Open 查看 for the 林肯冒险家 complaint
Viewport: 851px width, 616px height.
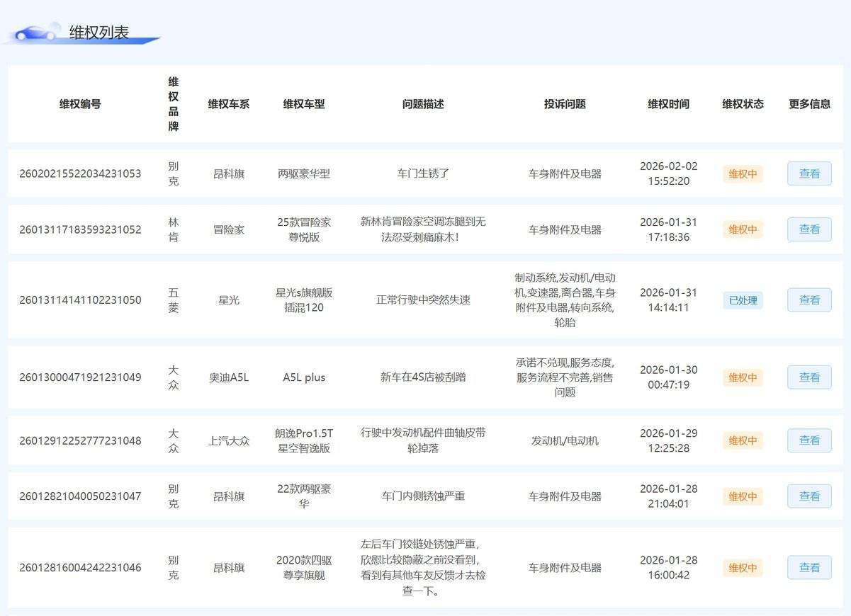[x=809, y=229]
